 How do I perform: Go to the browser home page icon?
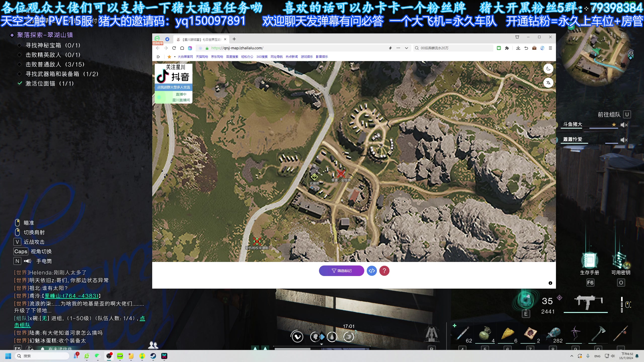click(182, 48)
